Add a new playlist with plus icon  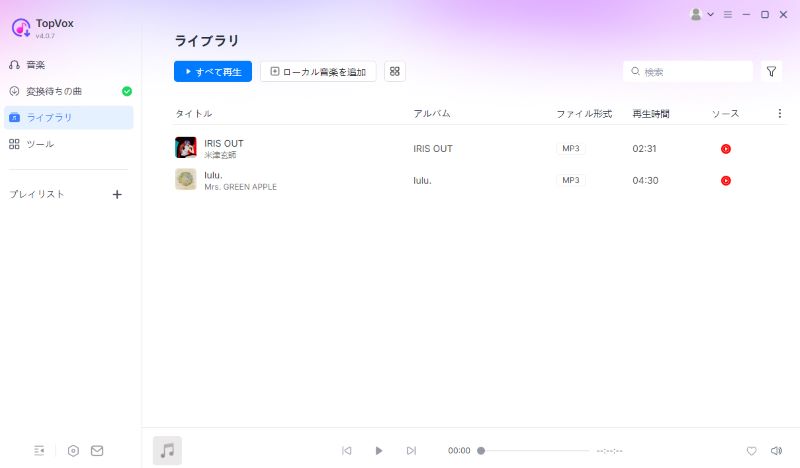pyautogui.click(x=117, y=194)
